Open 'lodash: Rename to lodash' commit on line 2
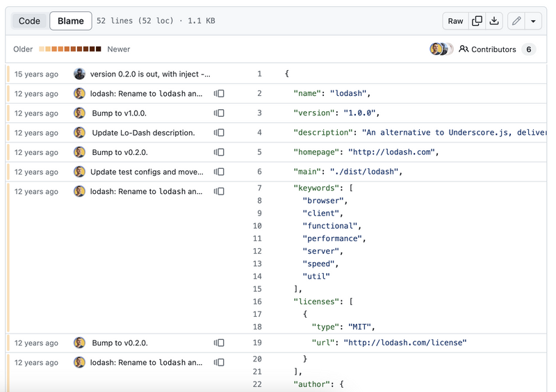This screenshot has width=556, height=392. (x=146, y=94)
